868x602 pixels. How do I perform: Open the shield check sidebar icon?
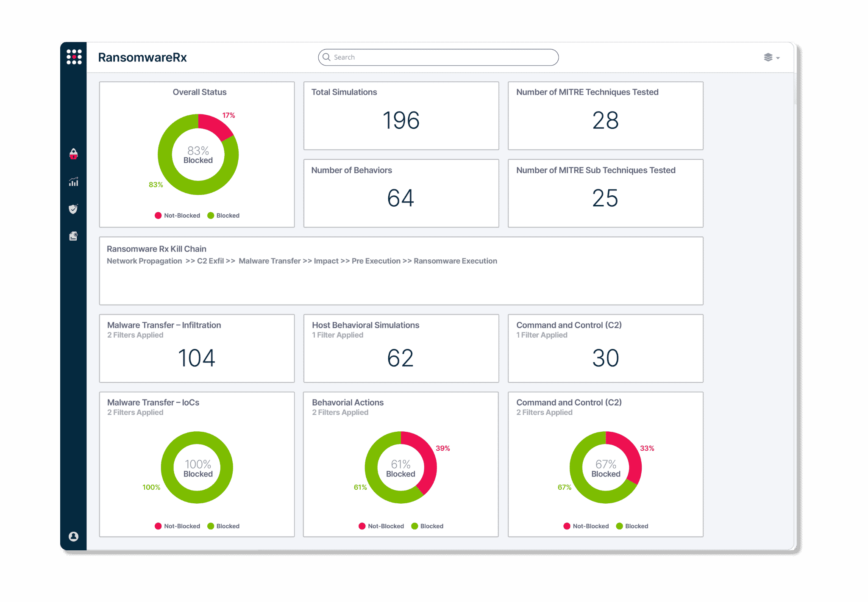tap(73, 209)
